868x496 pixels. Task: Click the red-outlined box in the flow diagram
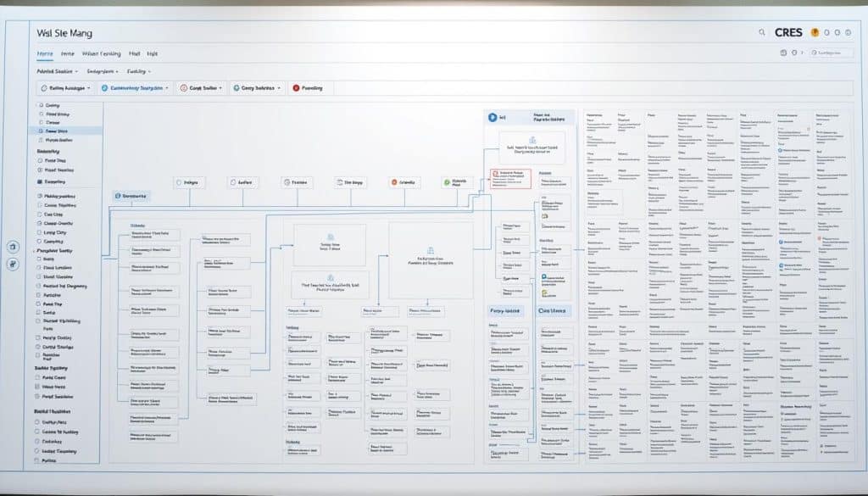pos(510,179)
